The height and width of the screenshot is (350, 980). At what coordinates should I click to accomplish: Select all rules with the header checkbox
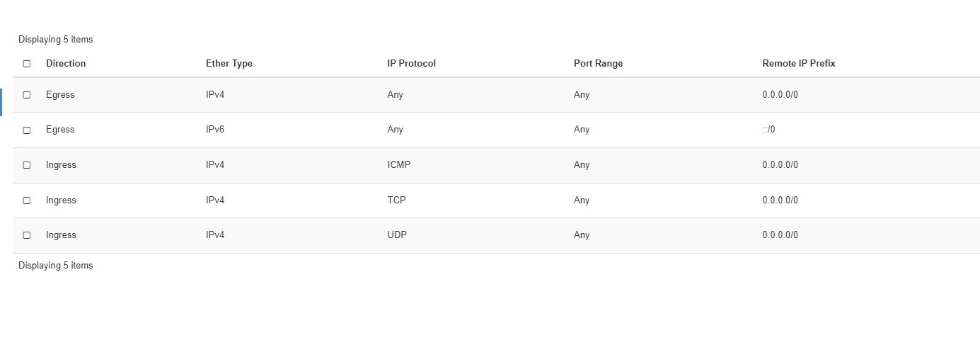27,64
